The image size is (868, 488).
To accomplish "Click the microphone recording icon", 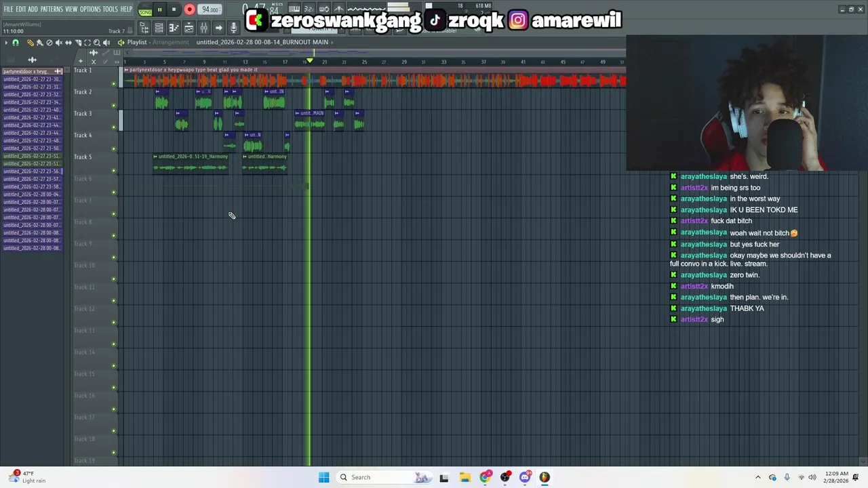I will pos(233,28).
